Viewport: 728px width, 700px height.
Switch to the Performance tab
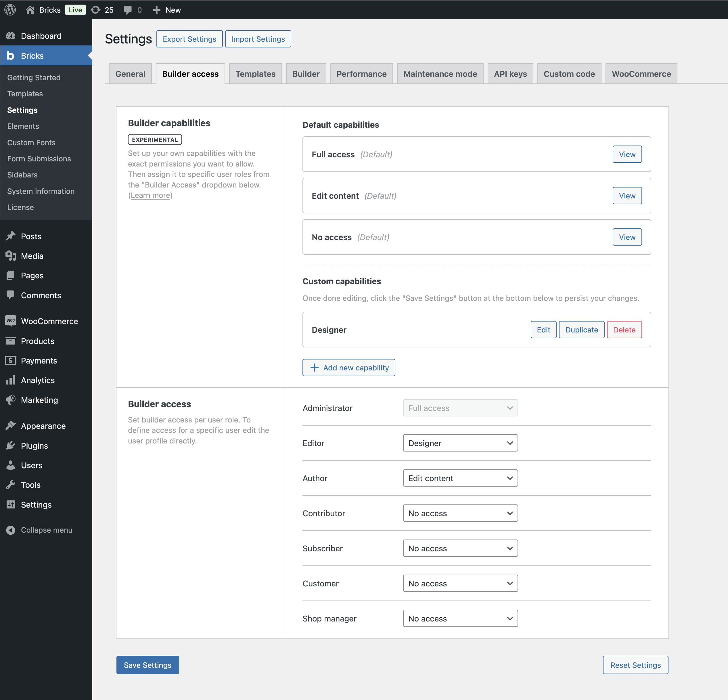[361, 74]
